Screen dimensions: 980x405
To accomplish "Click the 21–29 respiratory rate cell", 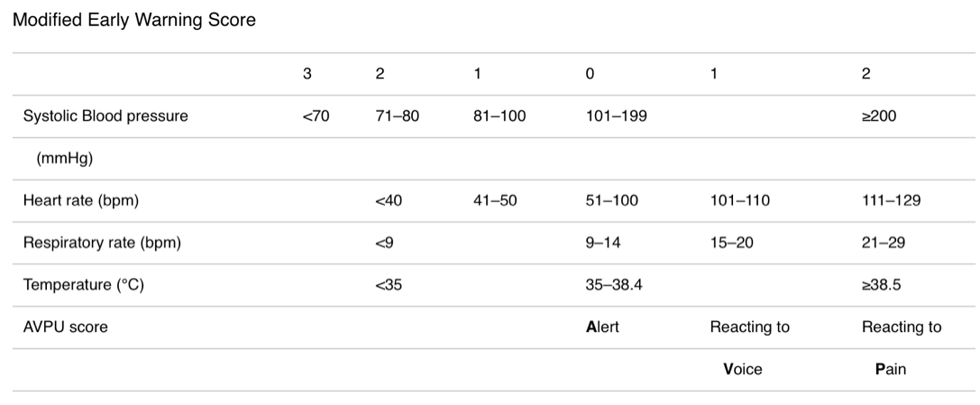I will (x=884, y=243).
